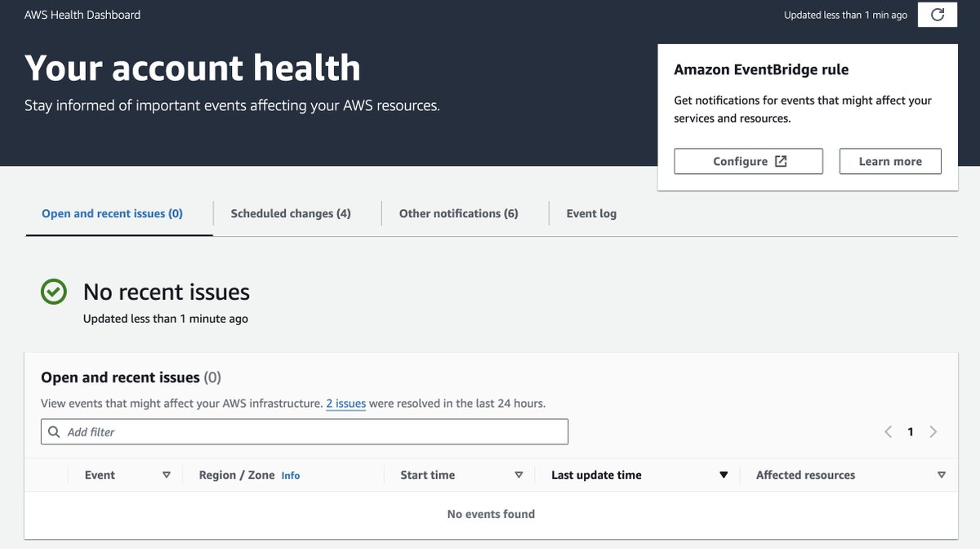Click the magnifier icon in the filter box
Screen dimensions: 980x549
(54, 432)
